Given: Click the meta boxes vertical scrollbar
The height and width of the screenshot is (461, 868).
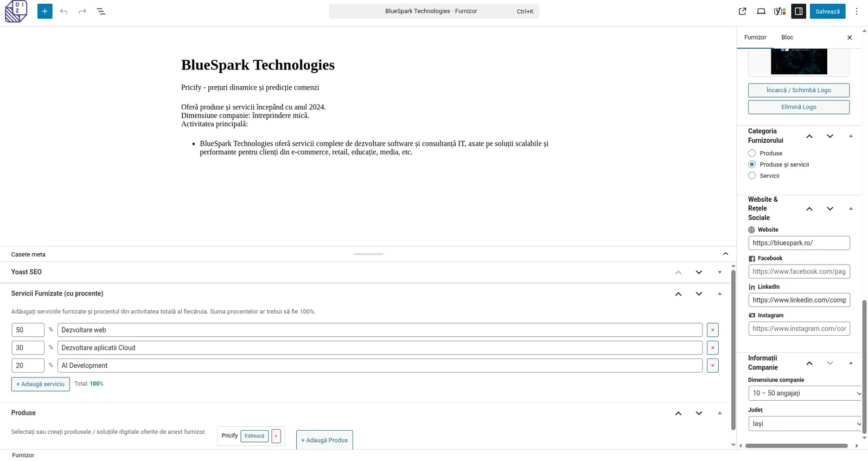Looking at the screenshot, I should 733,350.
